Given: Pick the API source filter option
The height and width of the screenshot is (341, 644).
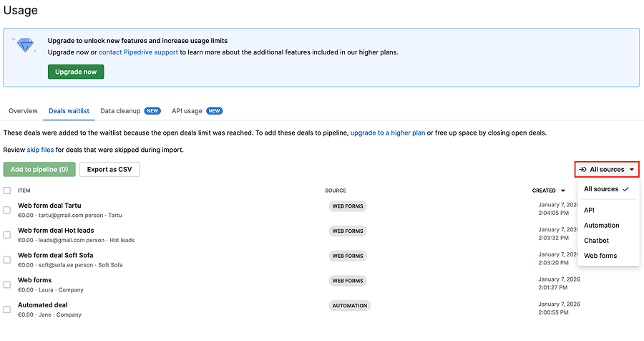Looking at the screenshot, I should [x=589, y=211].
